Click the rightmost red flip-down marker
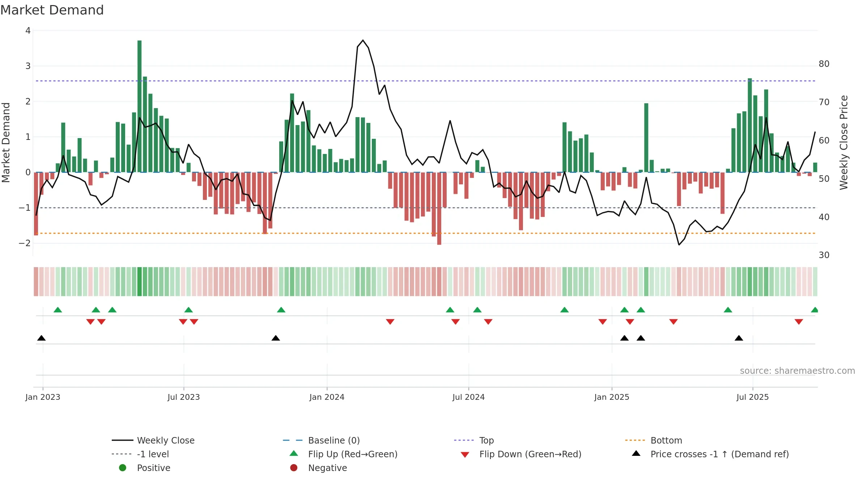868x488 pixels. (799, 322)
